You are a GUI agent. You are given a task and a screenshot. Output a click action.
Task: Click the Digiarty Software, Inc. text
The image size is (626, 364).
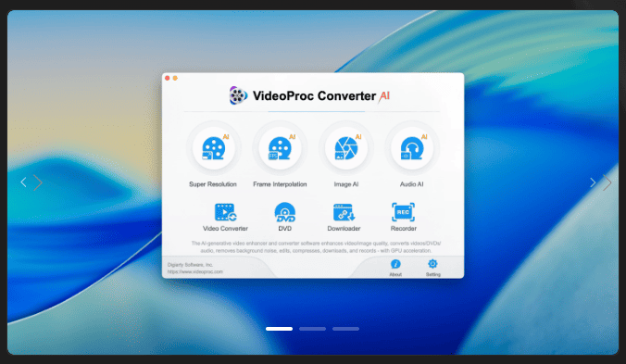tap(190, 265)
